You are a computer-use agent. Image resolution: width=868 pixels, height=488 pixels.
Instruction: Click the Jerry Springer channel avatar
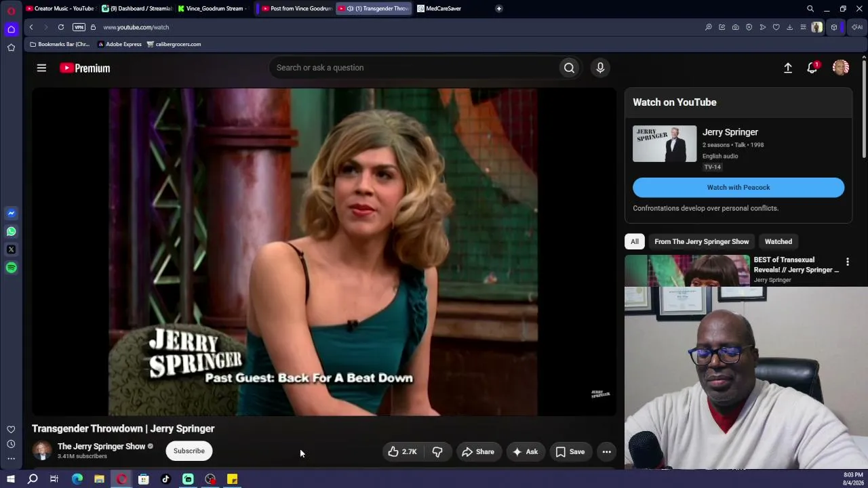tap(42, 451)
